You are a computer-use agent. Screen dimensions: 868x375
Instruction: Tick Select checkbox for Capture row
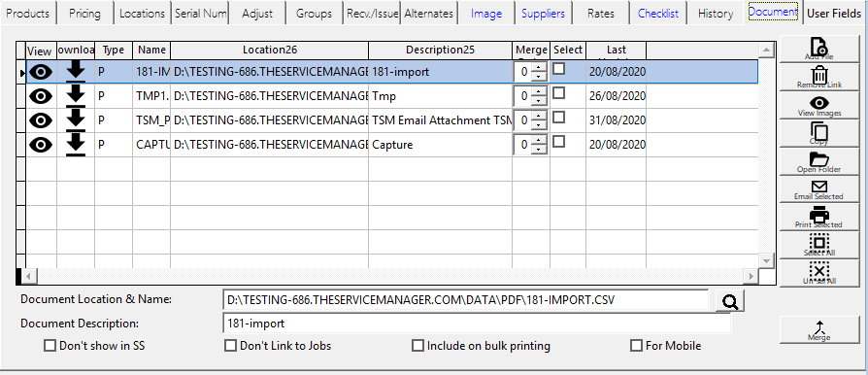pyautogui.click(x=559, y=142)
